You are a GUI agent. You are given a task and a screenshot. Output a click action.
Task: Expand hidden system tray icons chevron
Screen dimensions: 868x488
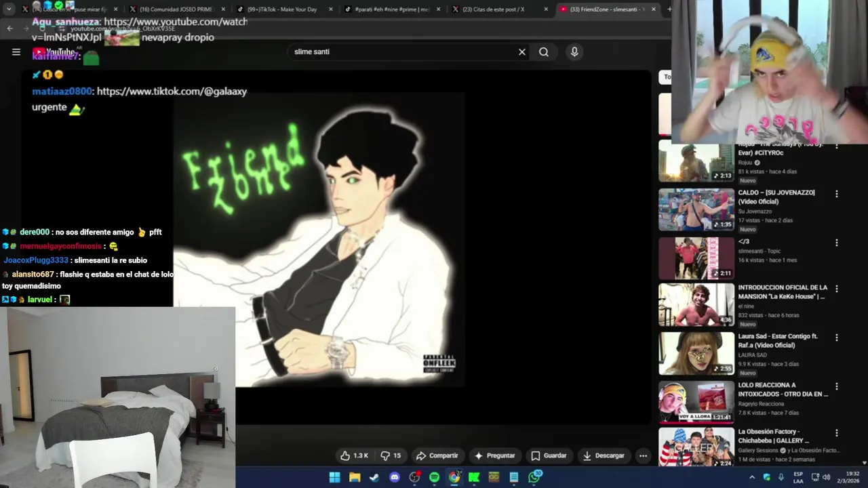[752, 477]
